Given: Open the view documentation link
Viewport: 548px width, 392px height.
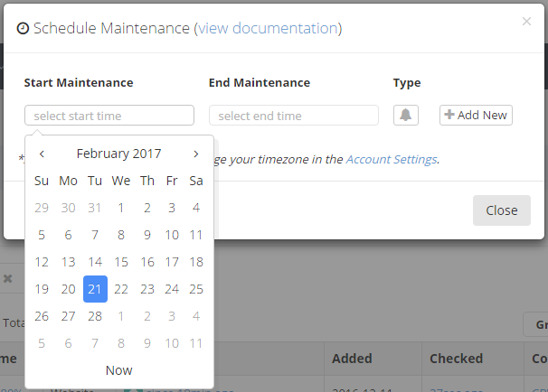Looking at the screenshot, I should (268, 28).
